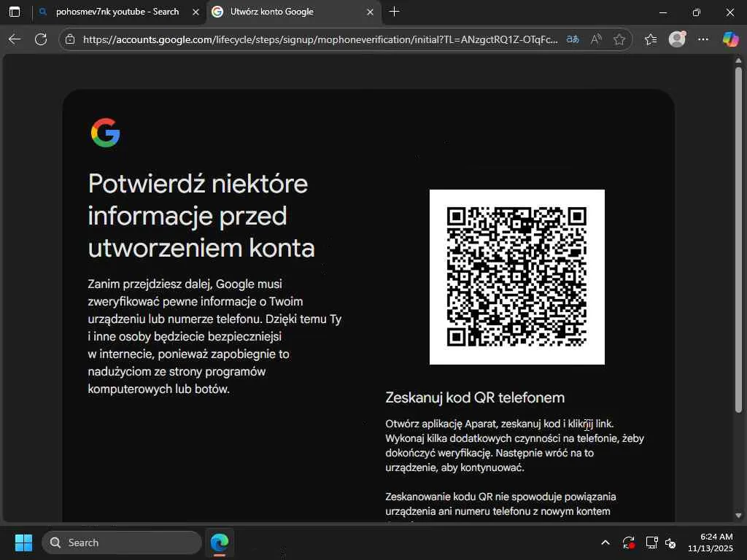Go back with the browser back arrow
Screen dimensions: 747x560
click(x=15, y=39)
